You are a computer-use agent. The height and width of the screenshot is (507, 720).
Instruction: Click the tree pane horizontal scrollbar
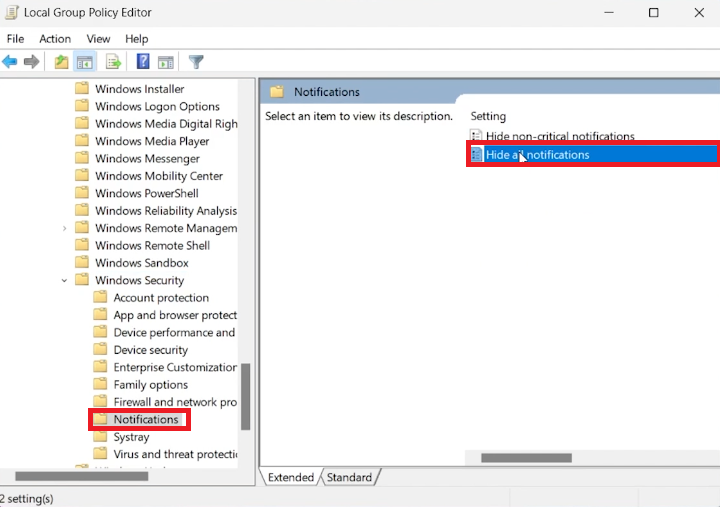click(82, 476)
